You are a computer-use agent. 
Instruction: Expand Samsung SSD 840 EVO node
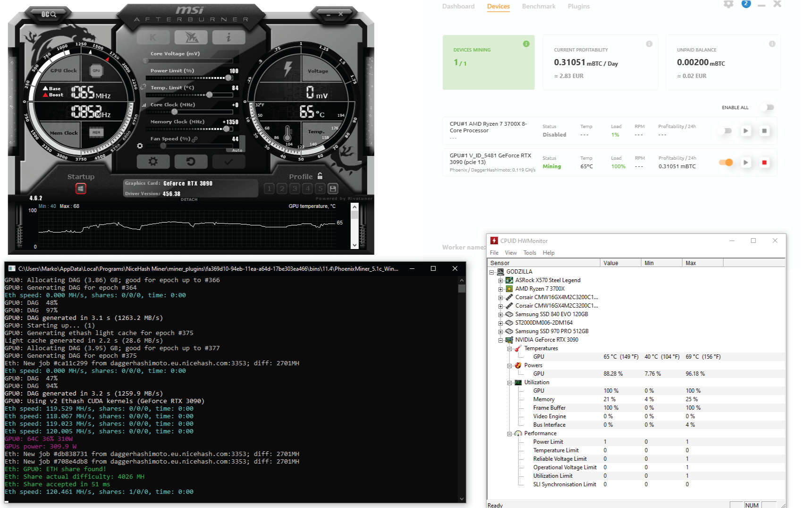[500, 315]
